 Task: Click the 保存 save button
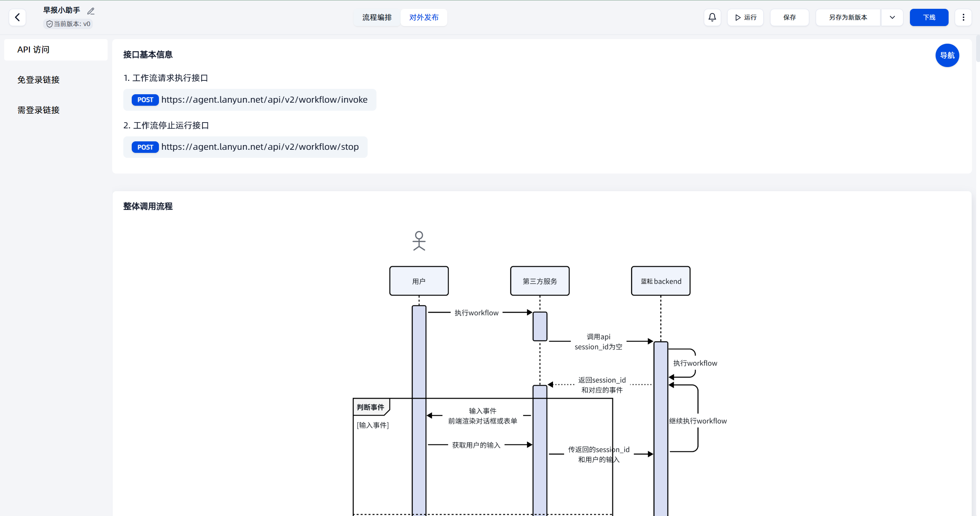[x=789, y=17]
